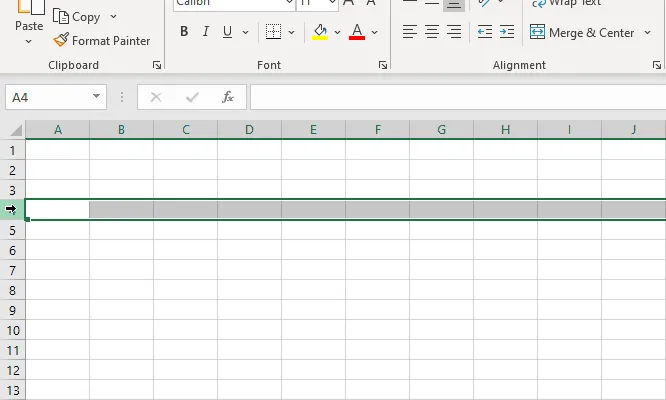Image resolution: width=666 pixels, height=400 pixels.
Task: Open the font color palette dropdown
Action: (374, 32)
